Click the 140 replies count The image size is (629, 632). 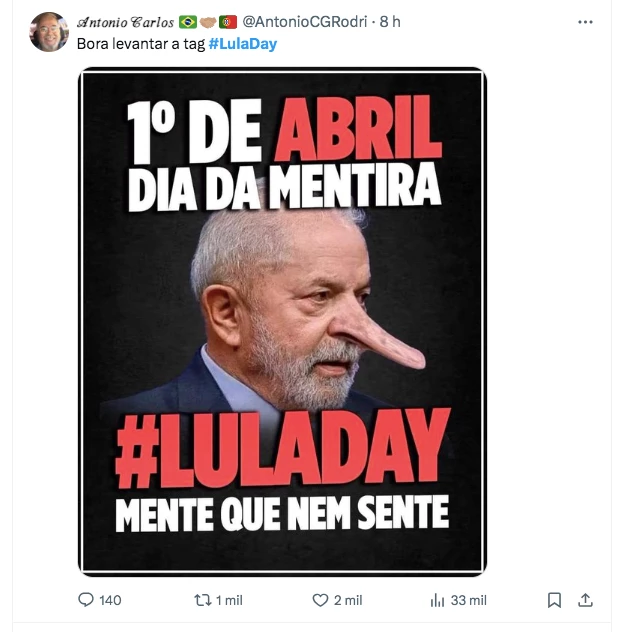[x=110, y=600]
